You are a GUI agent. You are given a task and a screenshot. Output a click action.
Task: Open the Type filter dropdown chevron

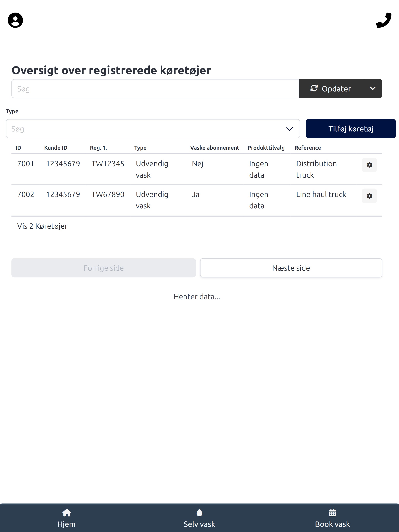pos(290,129)
